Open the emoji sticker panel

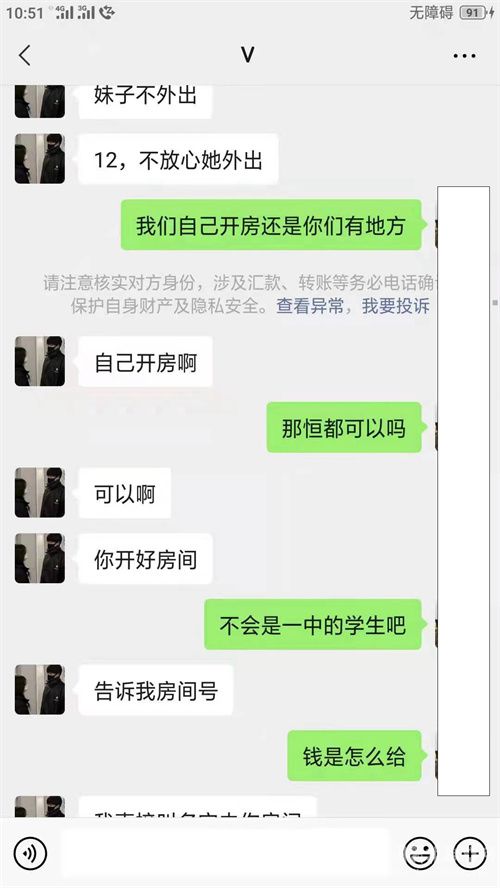coord(420,852)
